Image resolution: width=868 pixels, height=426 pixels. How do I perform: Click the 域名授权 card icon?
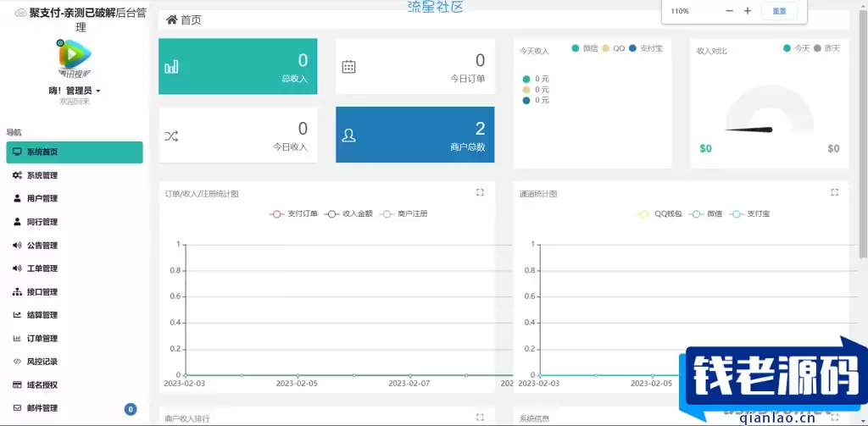point(17,385)
